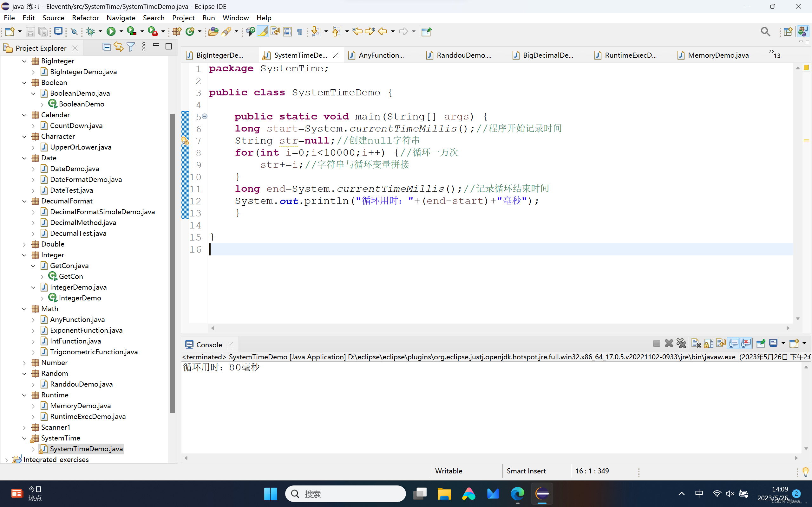812x507 pixels.
Task: Click the Clear Console icon
Action: [x=696, y=343]
